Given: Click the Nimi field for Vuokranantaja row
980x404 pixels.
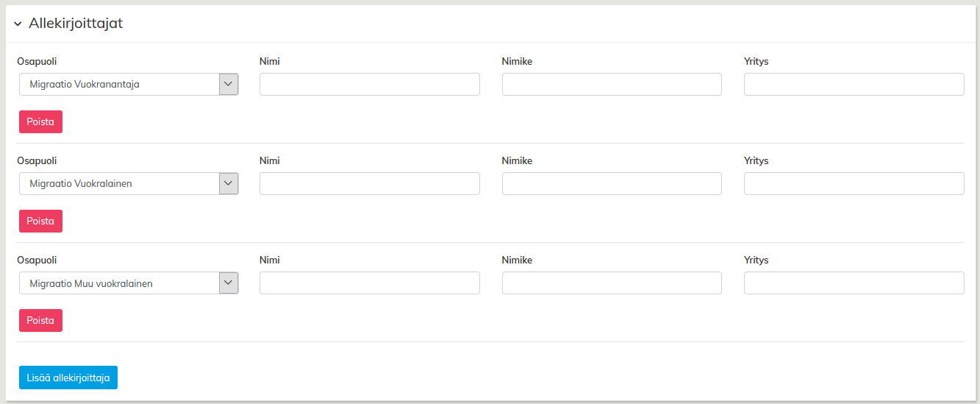Looking at the screenshot, I should click(x=369, y=85).
